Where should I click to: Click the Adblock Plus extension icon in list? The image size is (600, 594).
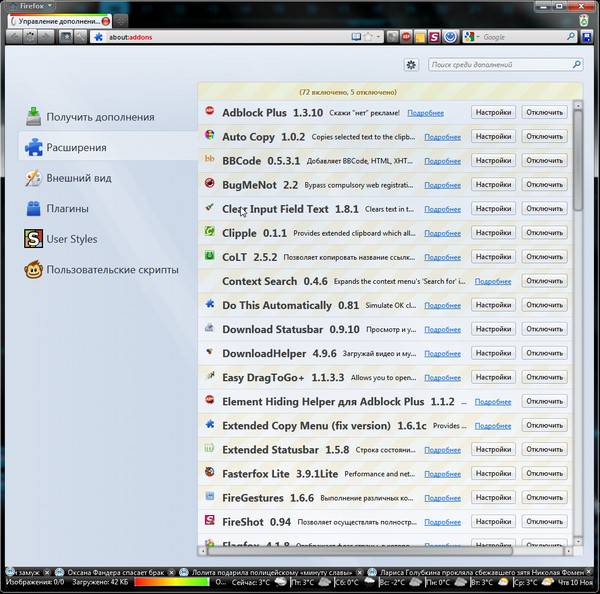[x=209, y=111]
